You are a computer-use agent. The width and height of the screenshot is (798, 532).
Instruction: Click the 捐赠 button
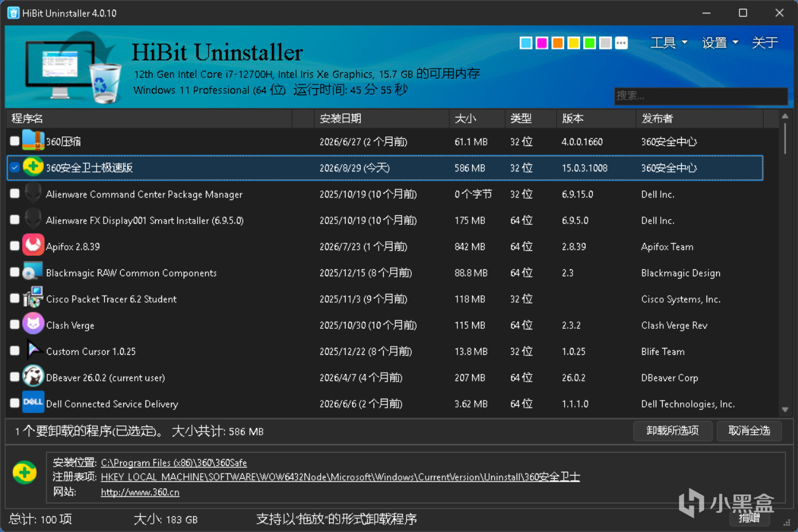[x=749, y=518]
